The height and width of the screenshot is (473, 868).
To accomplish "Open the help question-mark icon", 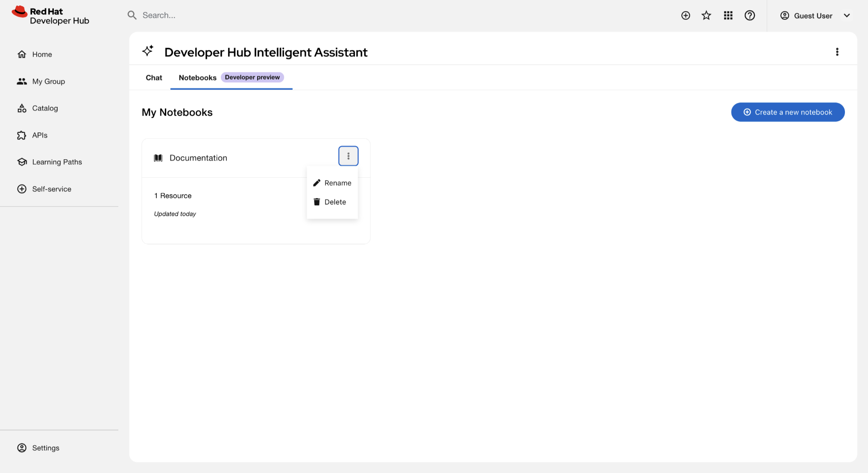I will [750, 15].
